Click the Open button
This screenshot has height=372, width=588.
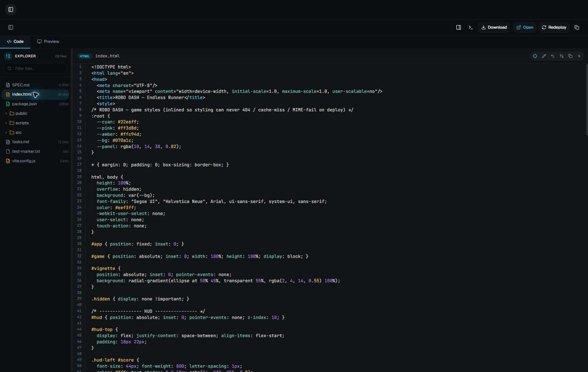[524, 27]
